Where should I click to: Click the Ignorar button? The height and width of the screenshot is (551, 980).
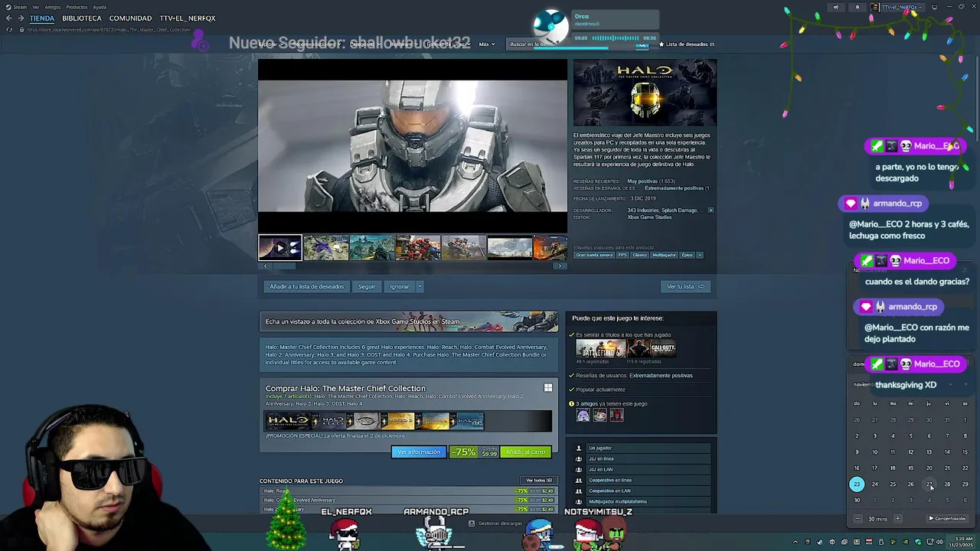[x=400, y=286]
